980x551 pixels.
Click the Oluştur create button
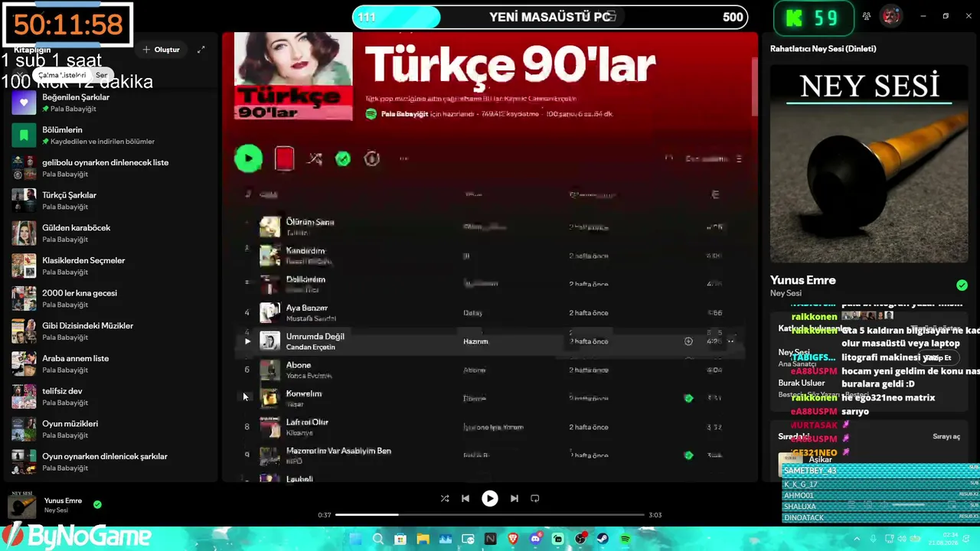161,50
